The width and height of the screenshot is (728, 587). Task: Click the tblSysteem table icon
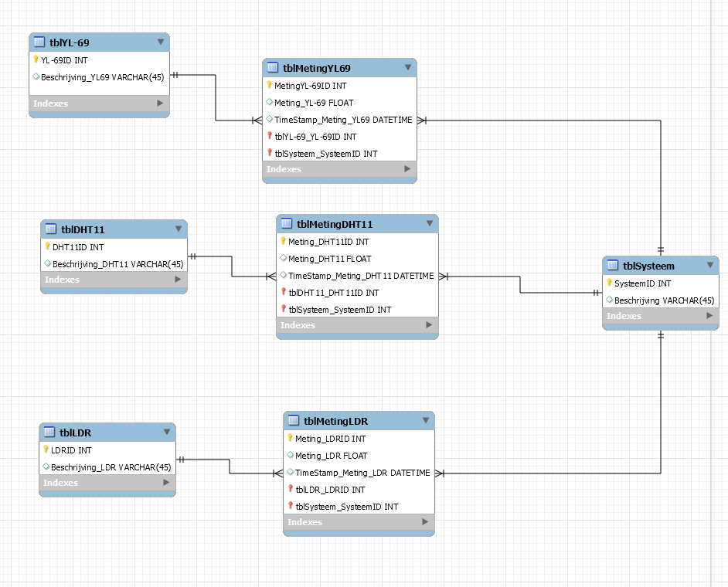click(613, 266)
